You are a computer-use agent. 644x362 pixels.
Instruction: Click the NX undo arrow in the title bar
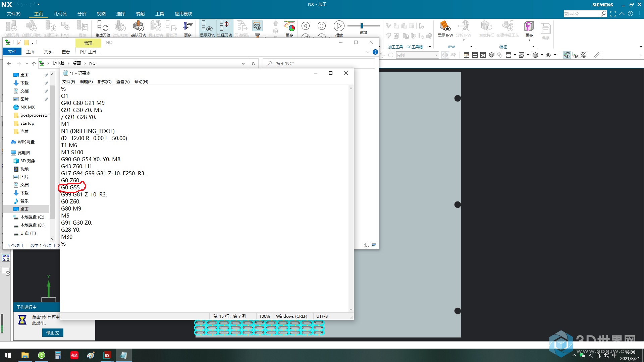click(20, 4)
